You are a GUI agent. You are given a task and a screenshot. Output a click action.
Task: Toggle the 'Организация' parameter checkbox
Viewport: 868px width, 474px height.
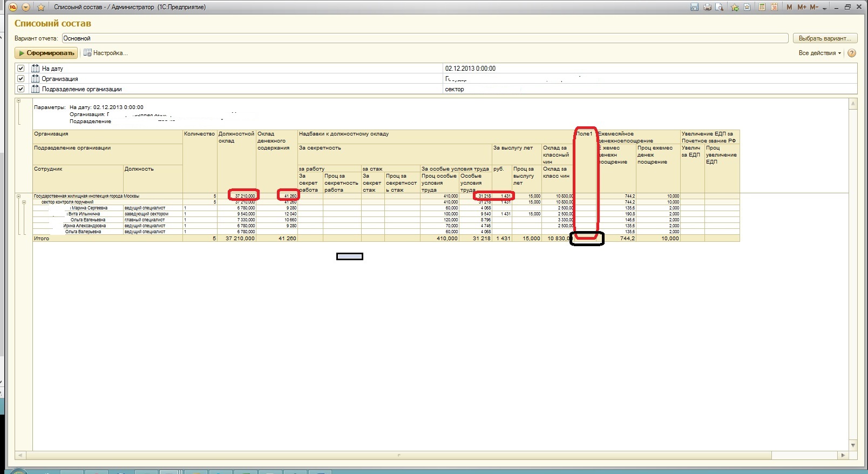pyautogui.click(x=21, y=79)
